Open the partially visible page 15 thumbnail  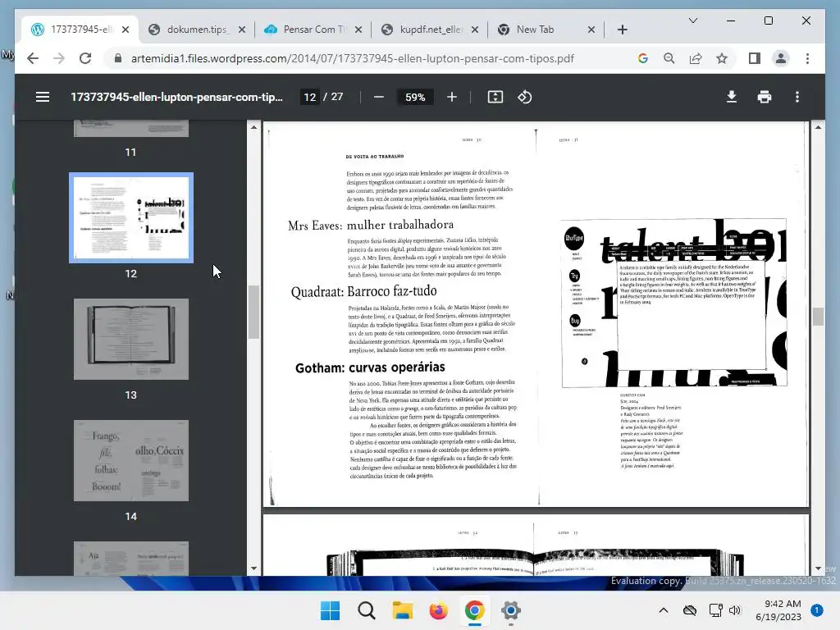coord(130,559)
